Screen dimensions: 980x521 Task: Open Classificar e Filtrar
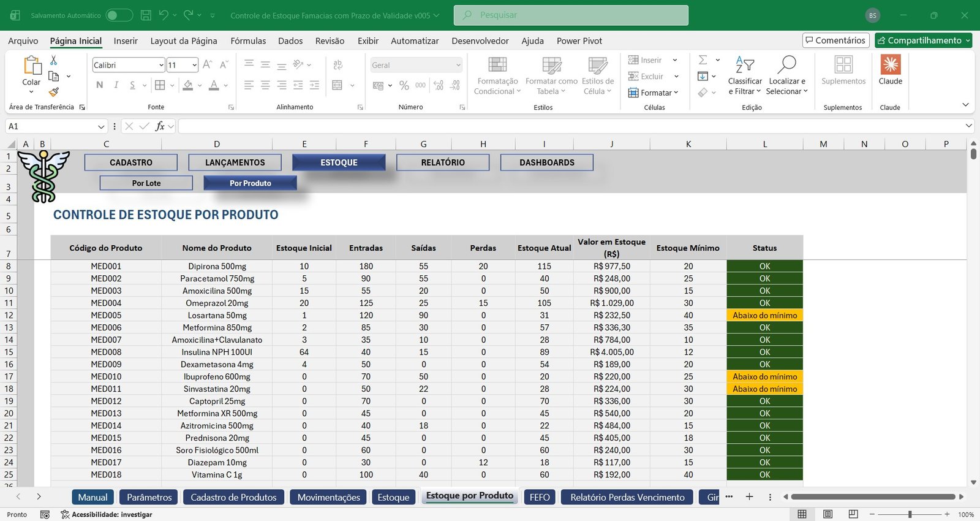coord(745,75)
